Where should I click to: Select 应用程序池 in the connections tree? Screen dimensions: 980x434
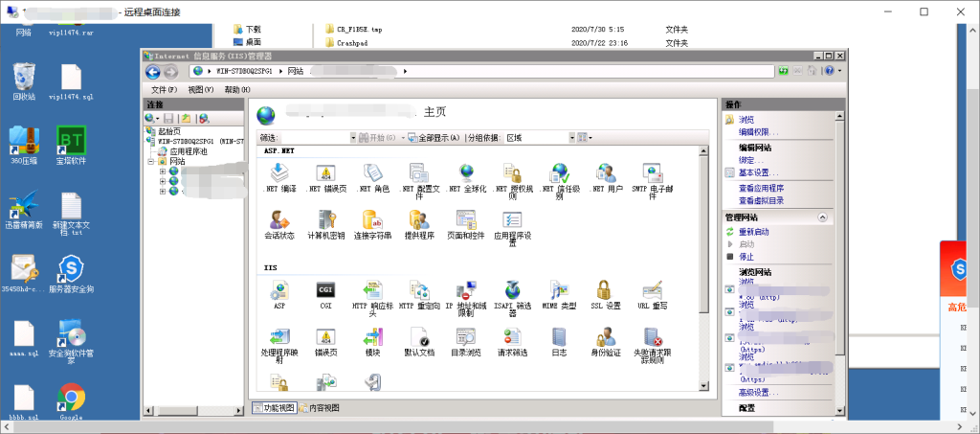(189, 151)
